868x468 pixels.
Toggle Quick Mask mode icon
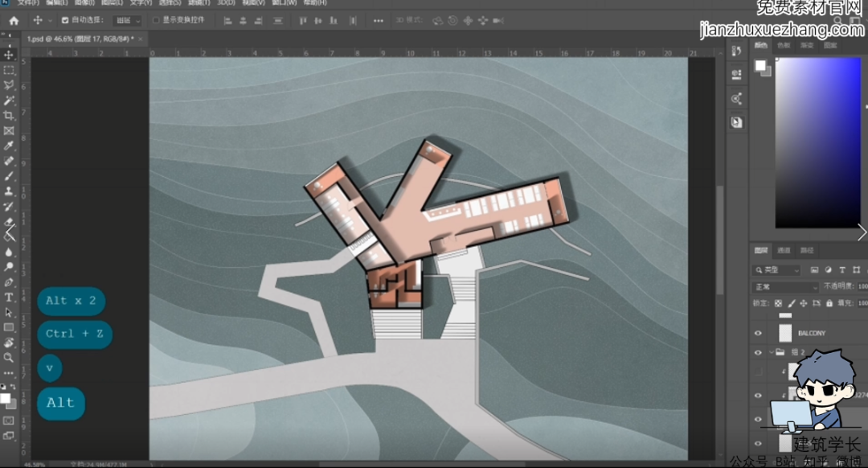9,421
